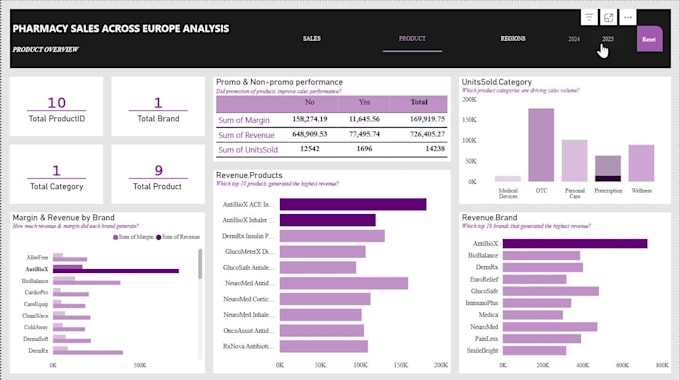Switch to the SALES page tab

[x=311, y=39]
